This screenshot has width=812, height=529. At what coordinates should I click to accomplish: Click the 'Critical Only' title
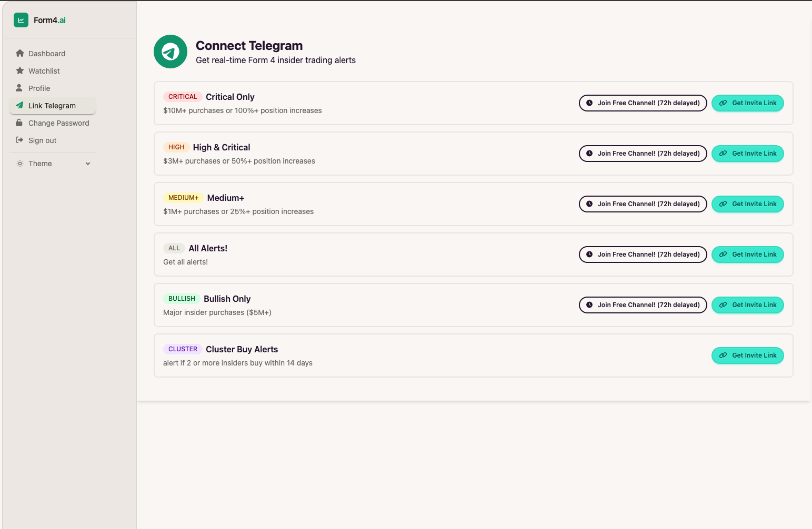(x=230, y=97)
